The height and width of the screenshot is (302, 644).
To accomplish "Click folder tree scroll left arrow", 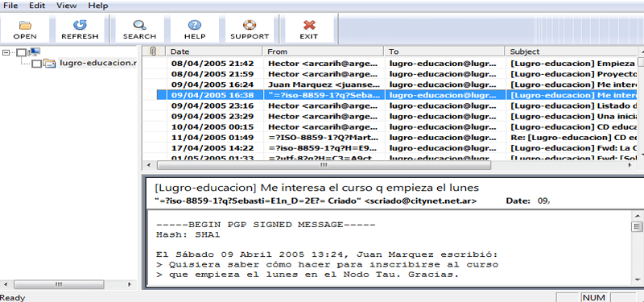I will pos(5,284).
